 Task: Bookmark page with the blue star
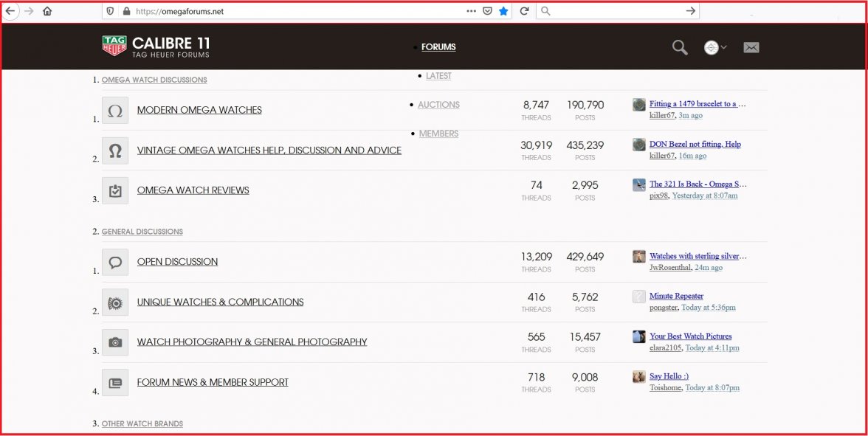pyautogui.click(x=503, y=11)
